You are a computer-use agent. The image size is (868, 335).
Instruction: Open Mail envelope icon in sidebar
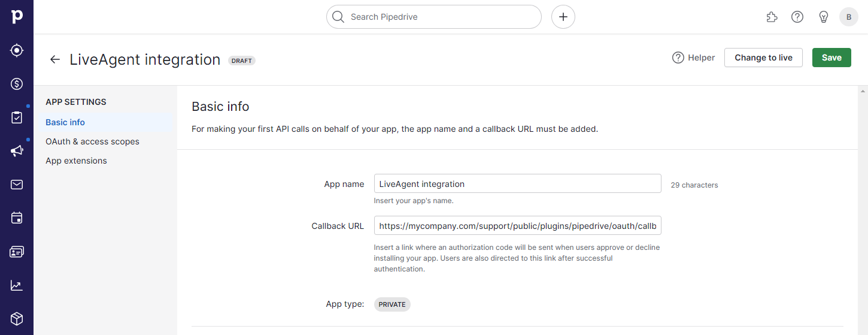click(17, 185)
